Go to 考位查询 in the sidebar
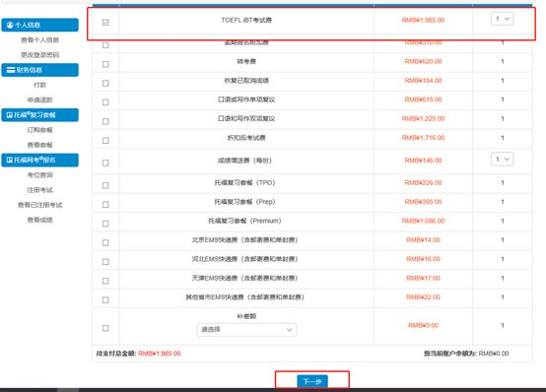Viewport: 546px width, 392px height. coord(40,174)
